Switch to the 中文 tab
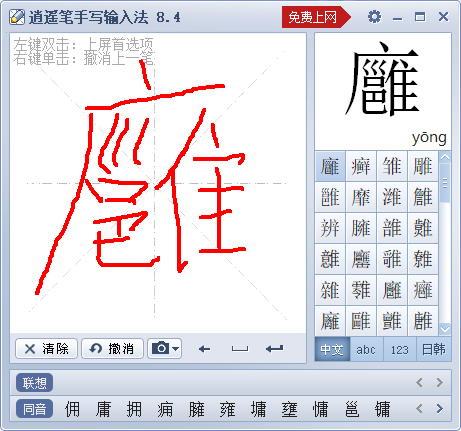 pyautogui.click(x=332, y=349)
